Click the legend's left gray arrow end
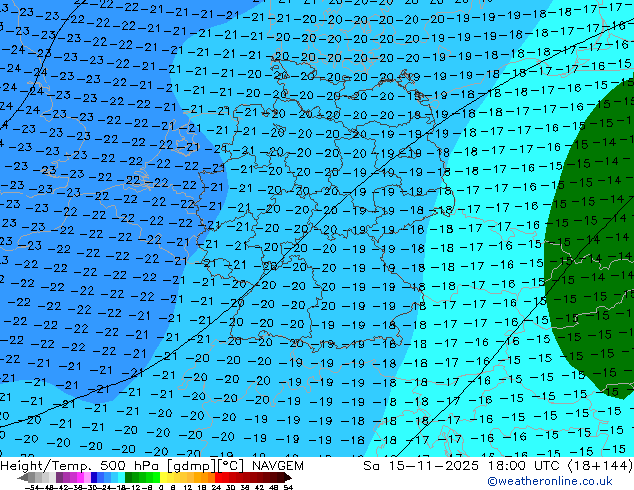This screenshot has width=634, height=490. click(23, 477)
